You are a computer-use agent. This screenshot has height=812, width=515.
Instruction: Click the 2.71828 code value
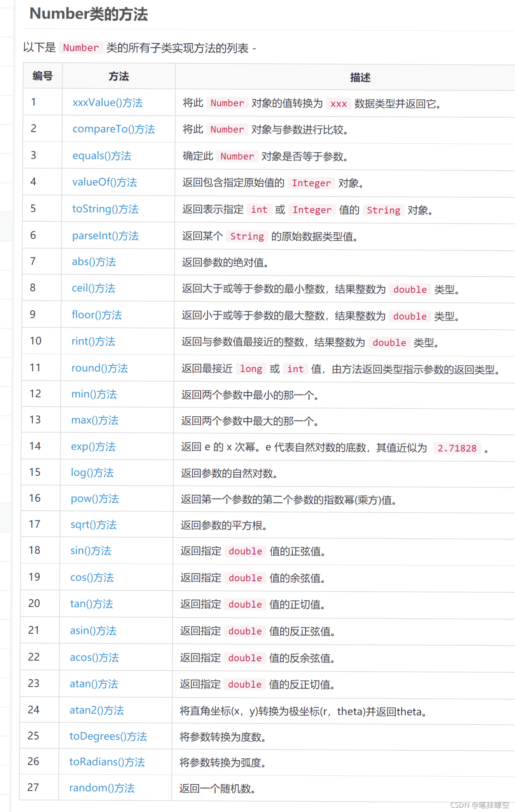pyautogui.click(x=457, y=448)
